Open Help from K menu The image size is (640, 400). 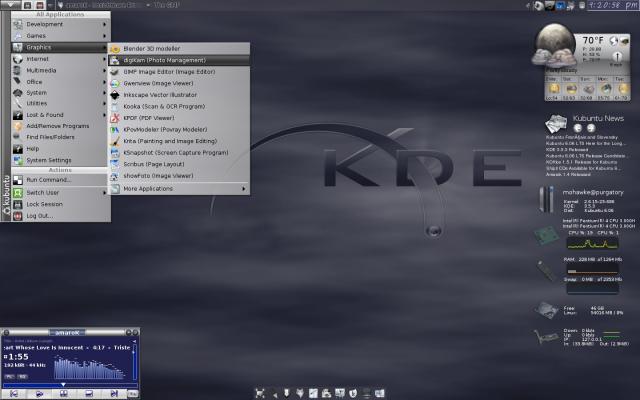point(60,149)
